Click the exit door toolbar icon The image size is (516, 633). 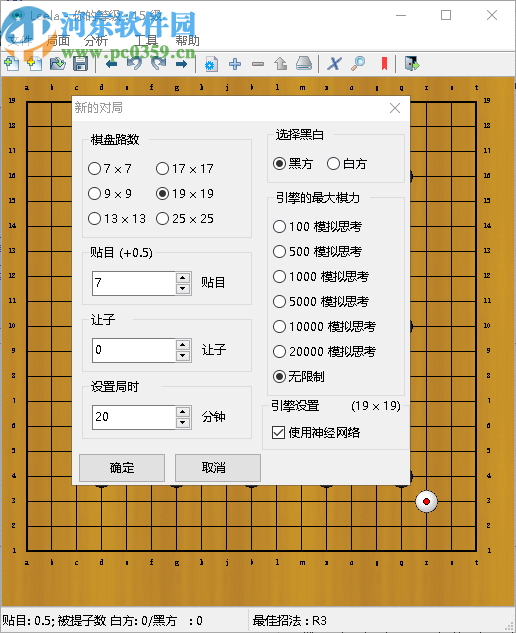412,64
